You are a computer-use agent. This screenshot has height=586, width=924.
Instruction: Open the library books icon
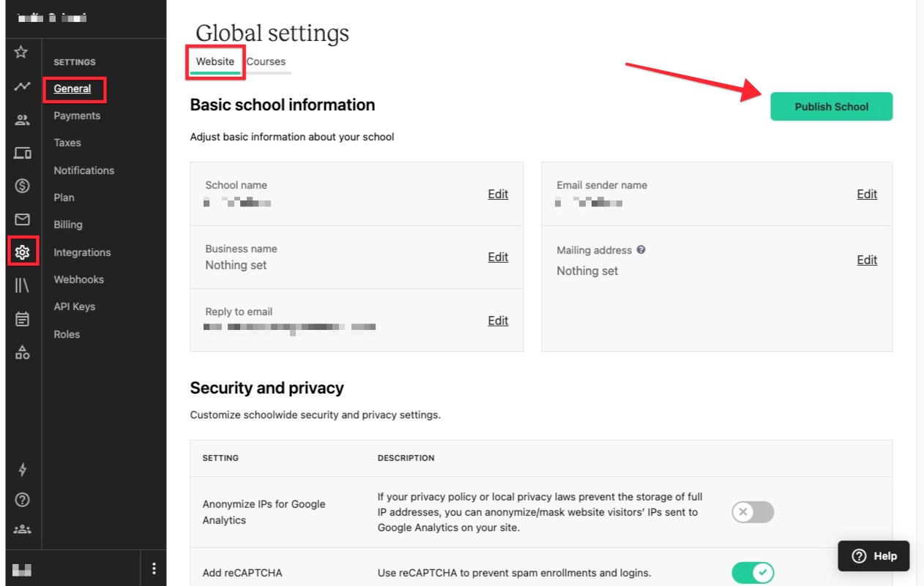click(22, 285)
